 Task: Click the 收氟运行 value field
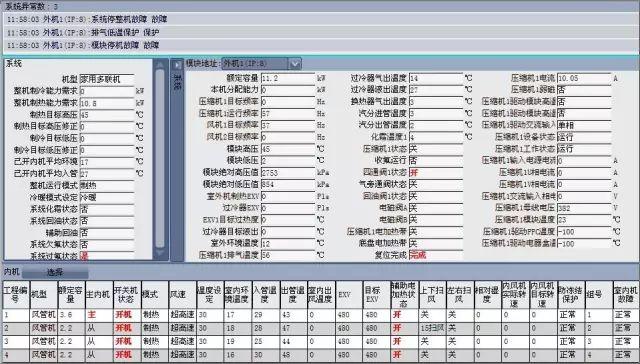pos(436,160)
